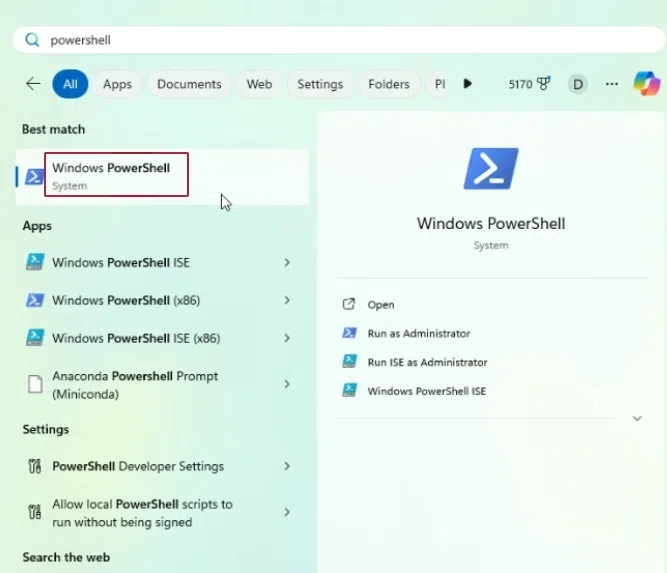Open Windows PowerShell best match result

(162, 177)
